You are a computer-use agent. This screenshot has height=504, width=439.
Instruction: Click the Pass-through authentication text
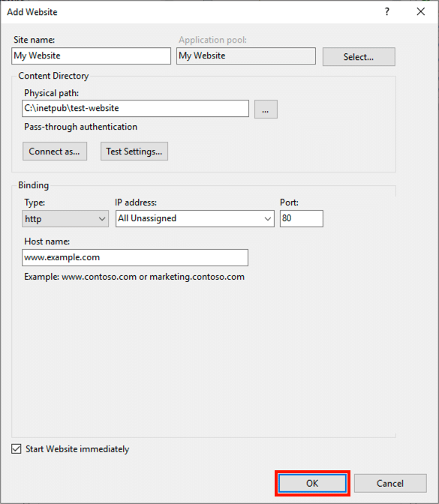81,127
